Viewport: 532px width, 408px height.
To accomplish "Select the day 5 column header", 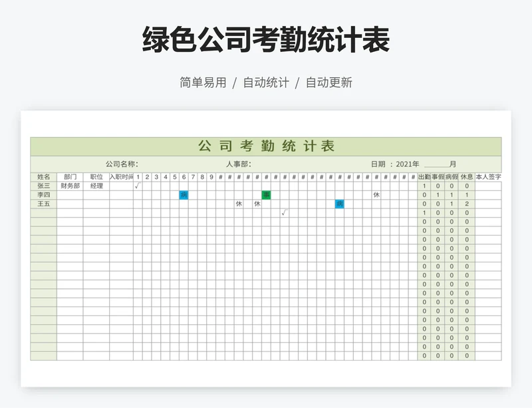I will [x=174, y=177].
